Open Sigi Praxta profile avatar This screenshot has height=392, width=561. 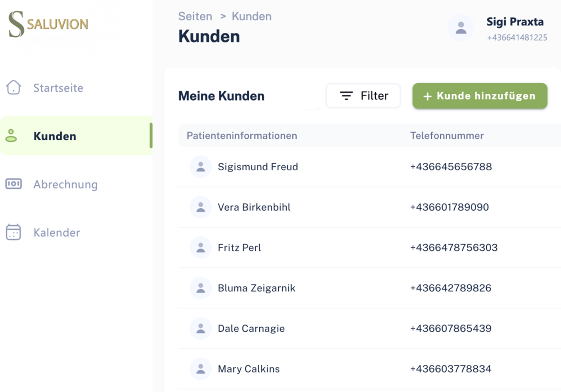pos(461,28)
